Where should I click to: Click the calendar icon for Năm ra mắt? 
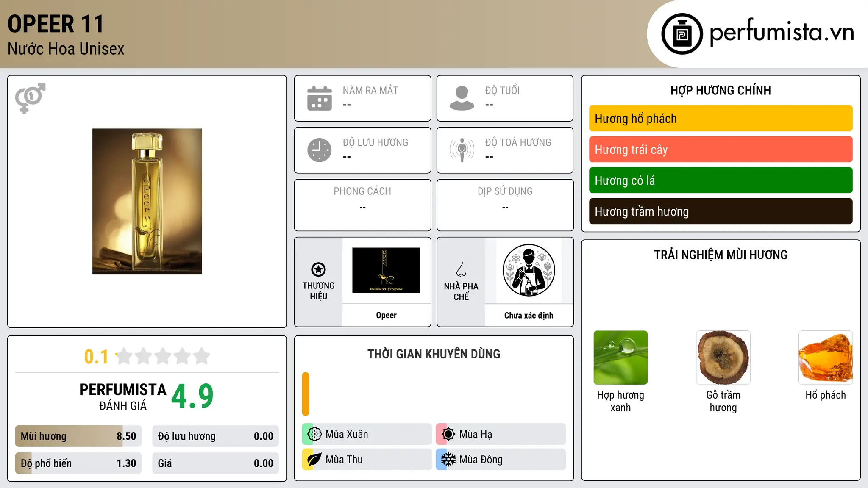click(x=320, y=98)
